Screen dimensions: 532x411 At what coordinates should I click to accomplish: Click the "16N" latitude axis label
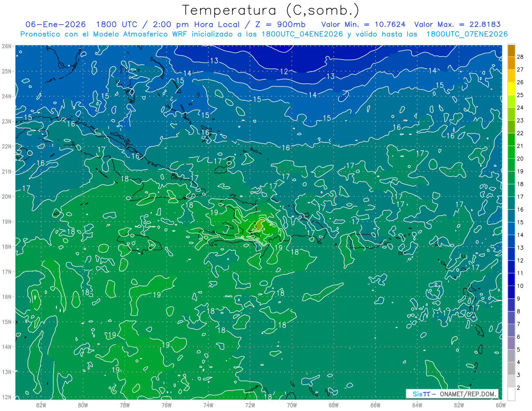tap(7, 297)
